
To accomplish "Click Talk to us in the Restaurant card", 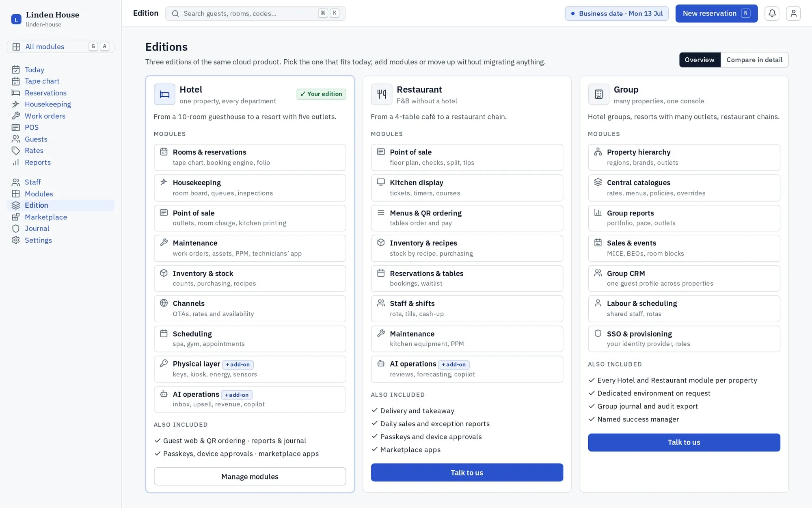I will [x=467, y=473].
